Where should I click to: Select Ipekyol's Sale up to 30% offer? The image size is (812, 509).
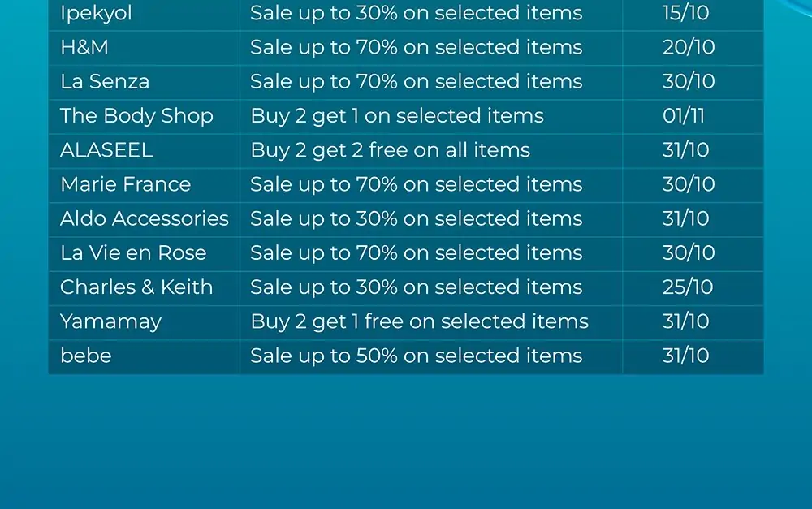(x=417, y=14)
